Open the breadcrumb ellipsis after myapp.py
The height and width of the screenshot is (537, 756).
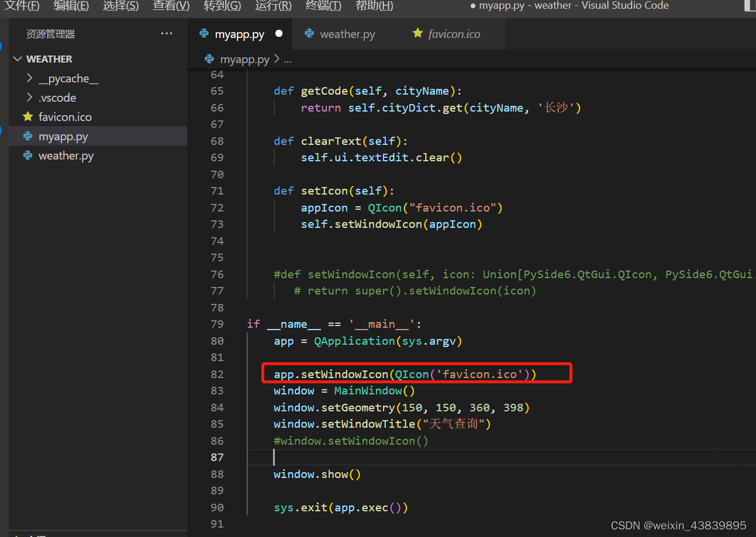tap(287, 59)
